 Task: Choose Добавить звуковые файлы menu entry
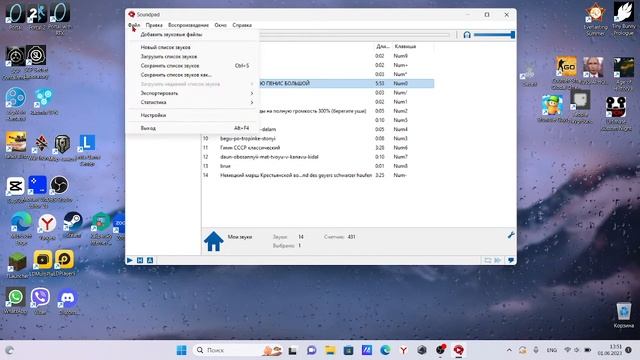coord(193,35)
